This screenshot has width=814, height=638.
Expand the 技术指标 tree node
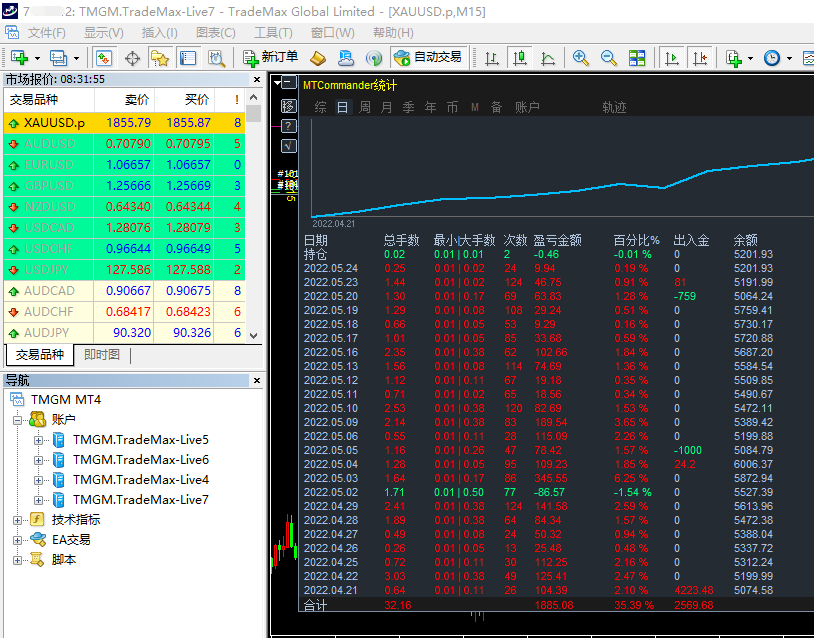18,520
